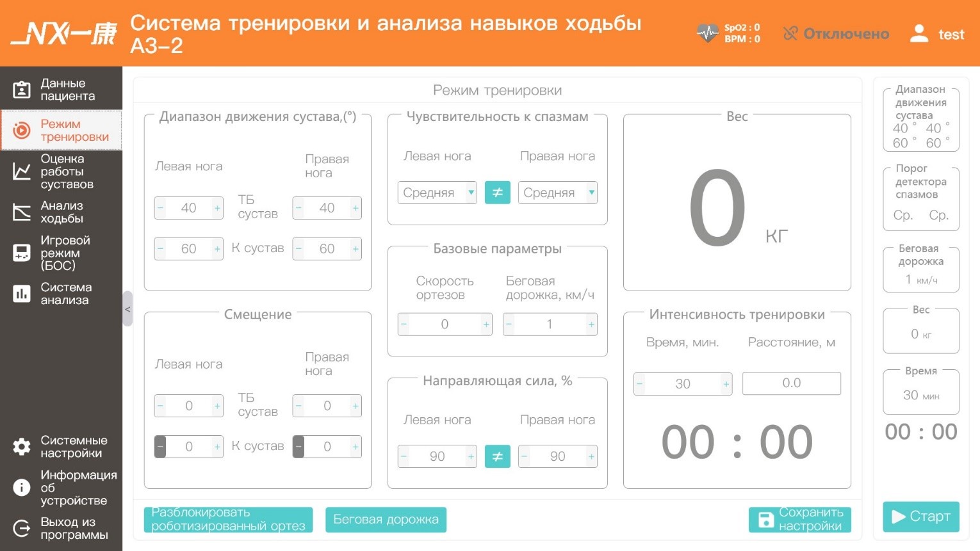Collapse the left sidebar panel handle
980x551 pixels.
pos(127,309)
